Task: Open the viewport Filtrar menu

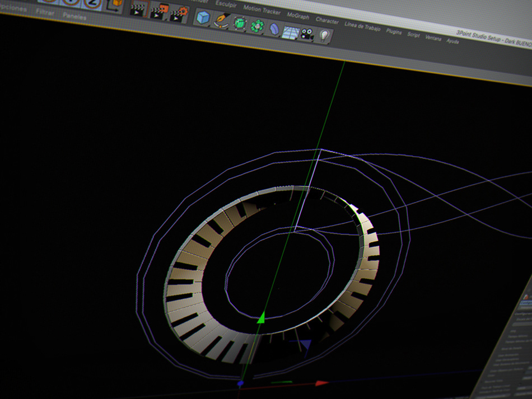Action: (45, 12)
